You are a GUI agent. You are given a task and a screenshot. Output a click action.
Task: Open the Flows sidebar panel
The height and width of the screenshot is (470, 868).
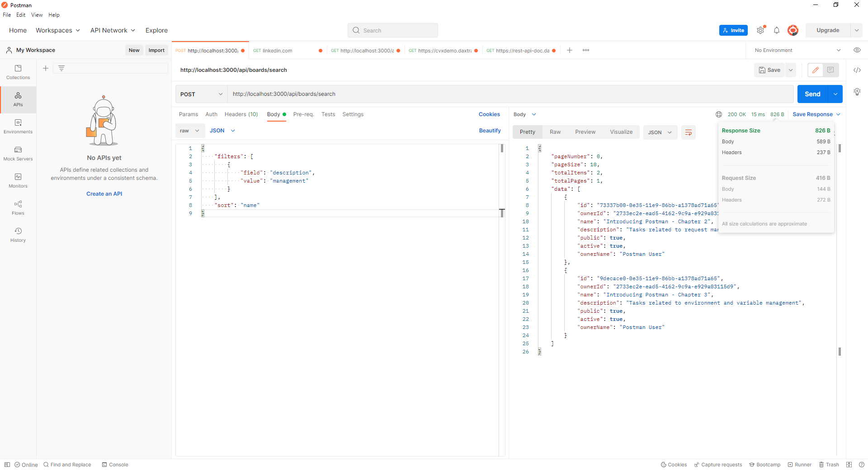click(x=18, y=208)
